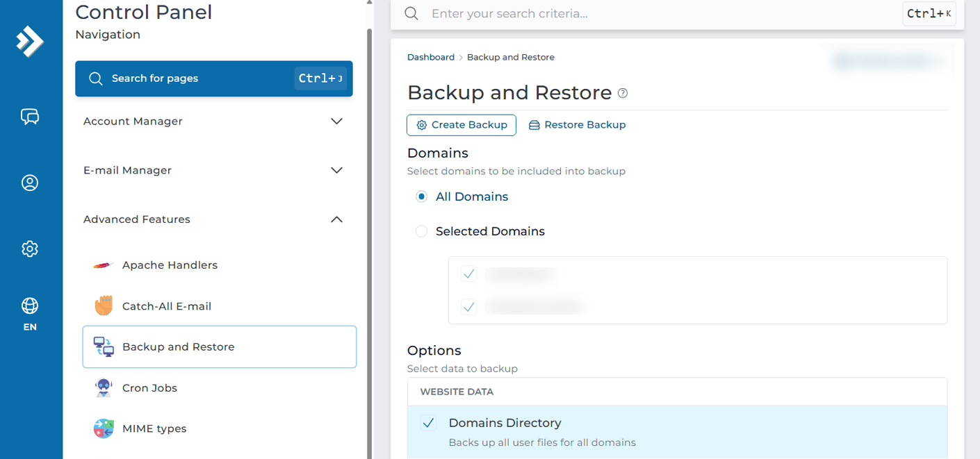Click the Account Manager menu label

[x=133, y=122]
